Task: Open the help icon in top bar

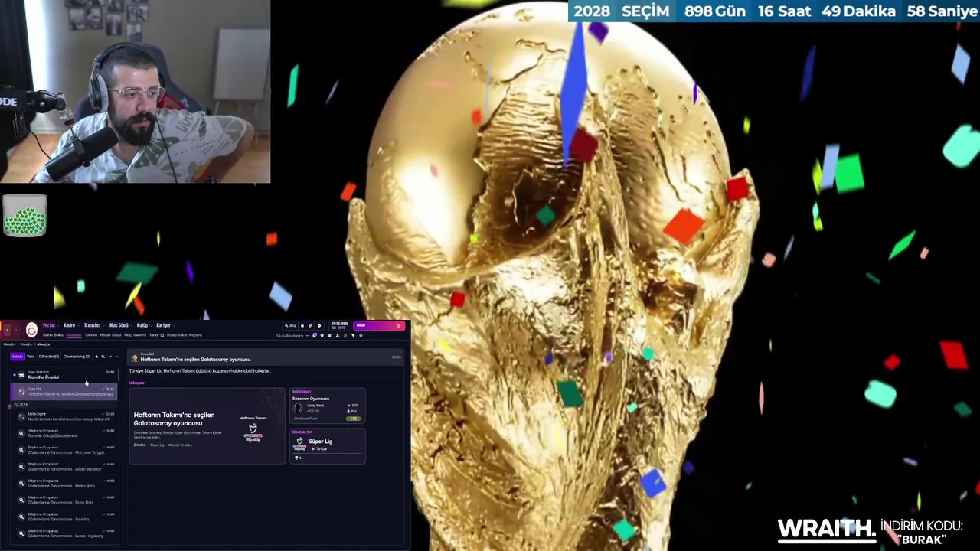Action: pos(310,326)
